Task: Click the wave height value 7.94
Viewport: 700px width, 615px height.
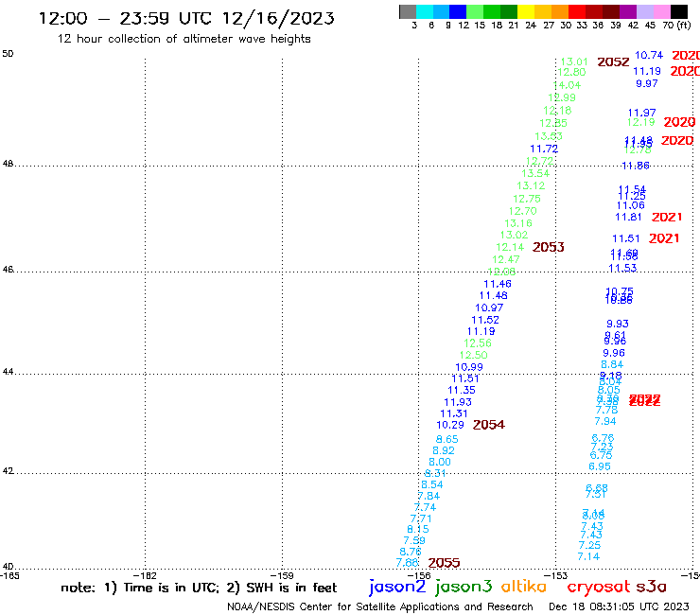Action: click(x=604, y=421)
